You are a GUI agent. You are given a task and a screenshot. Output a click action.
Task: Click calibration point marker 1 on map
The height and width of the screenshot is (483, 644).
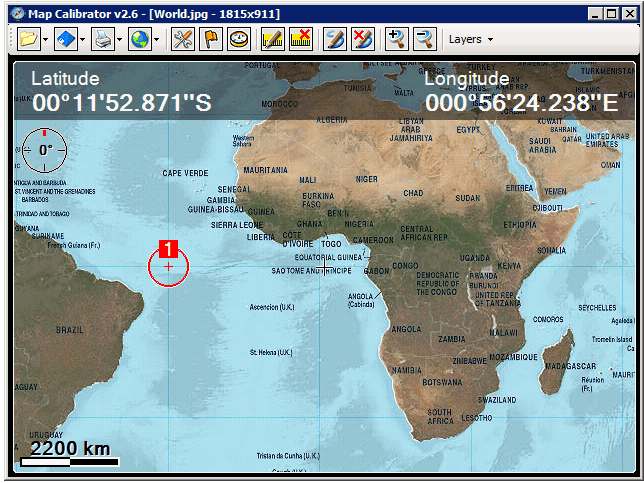click(x=168, y=265)
